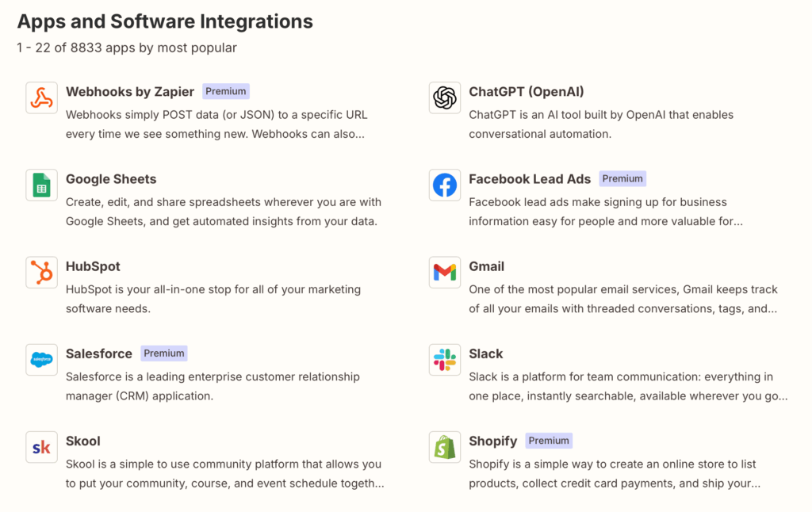Click the ChatGPT (OpenAI) description text
812x512 pixels.
click(x=600, y=124)
